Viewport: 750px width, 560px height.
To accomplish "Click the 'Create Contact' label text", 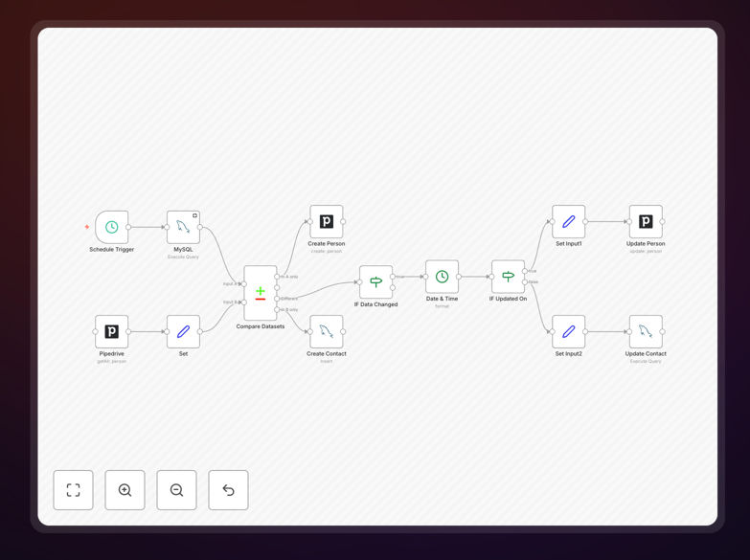I will (327, 354).
